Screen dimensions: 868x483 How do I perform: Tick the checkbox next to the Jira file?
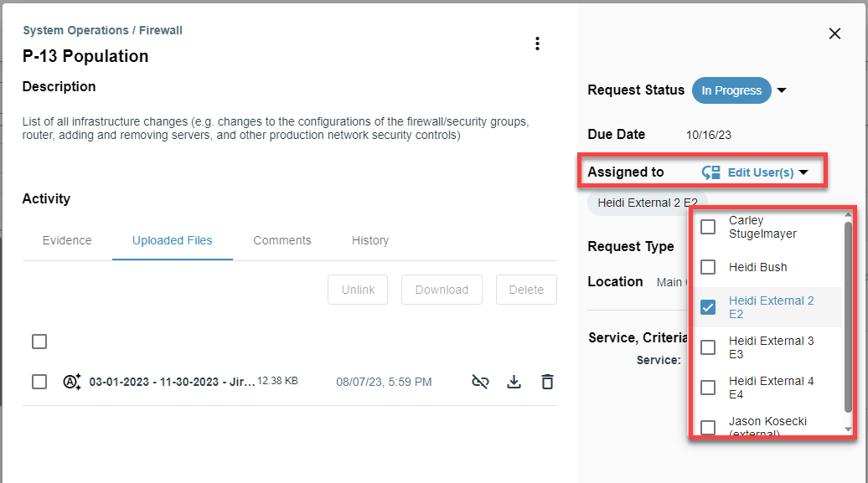coord(39,381)
